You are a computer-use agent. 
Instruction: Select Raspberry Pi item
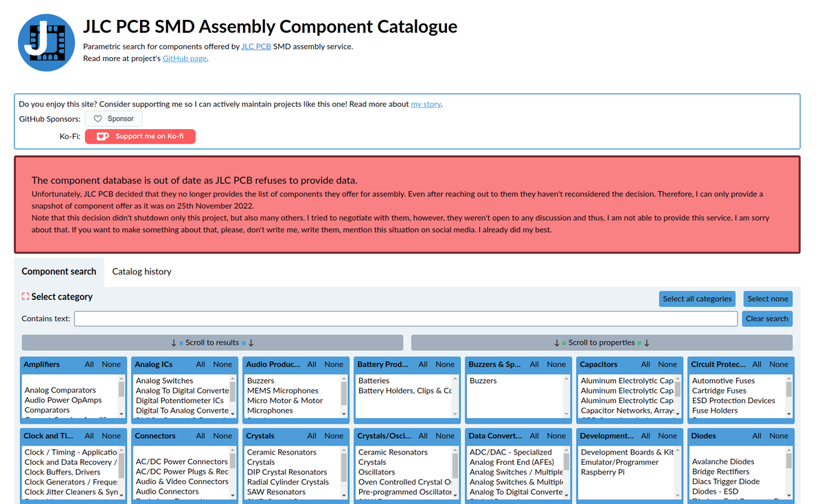pos(603,472)
